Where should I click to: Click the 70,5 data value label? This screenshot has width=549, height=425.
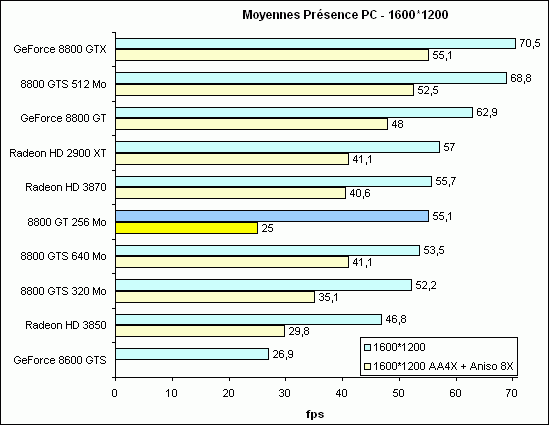[530, 43]
